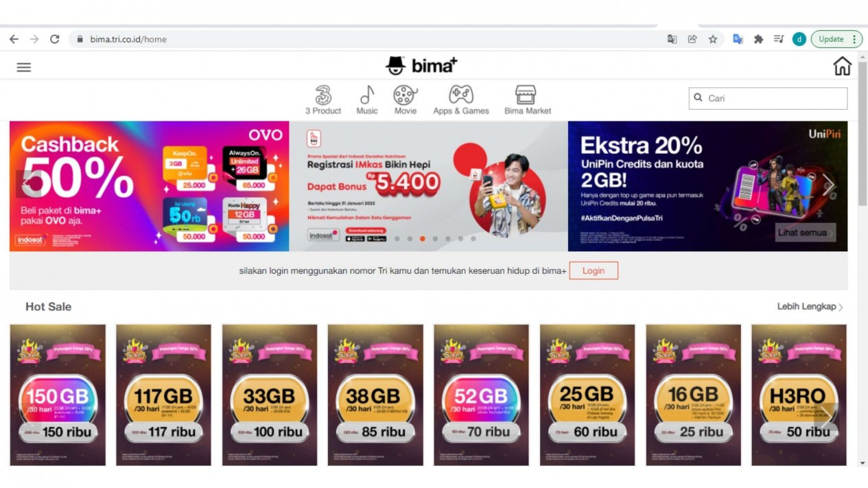Go to home via house icon
Viewport: 868px width, 488px height.
(842, 66)
